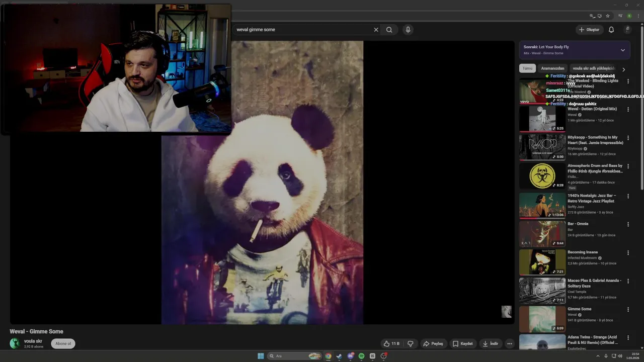Open 1940's Nostalgic Jazz Bar thumbnail
This screenshot has width=644, height=362.
[542, 205]
